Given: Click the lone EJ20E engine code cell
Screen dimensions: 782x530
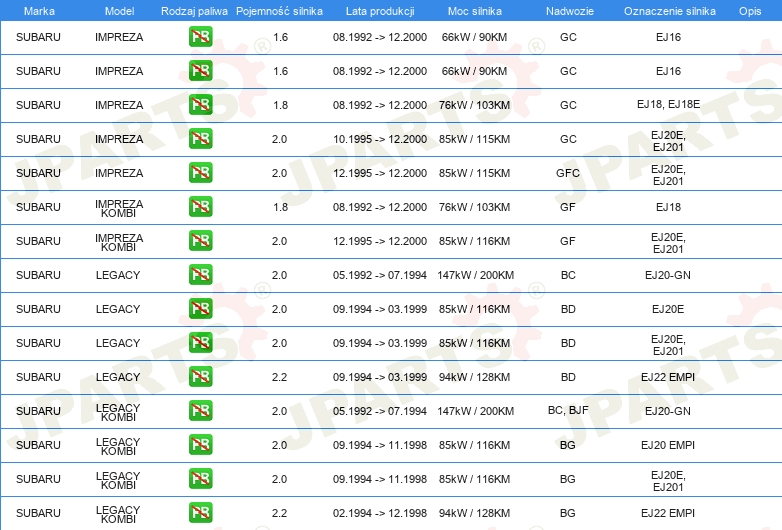Looking at the screenshot, I should pyautogui.click(x=668, y=309).
